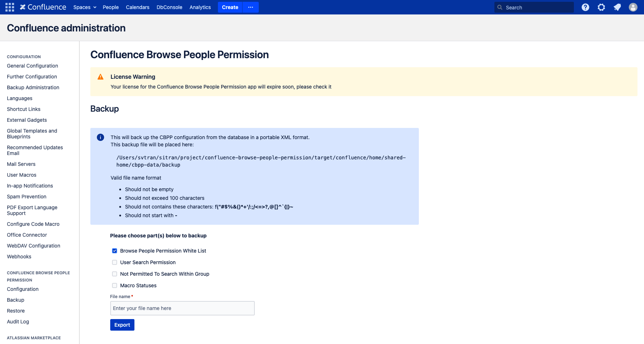The image size is (644, 344).
Task: Check Not Permitted To Search Within Group
Action: coord(115,274)
